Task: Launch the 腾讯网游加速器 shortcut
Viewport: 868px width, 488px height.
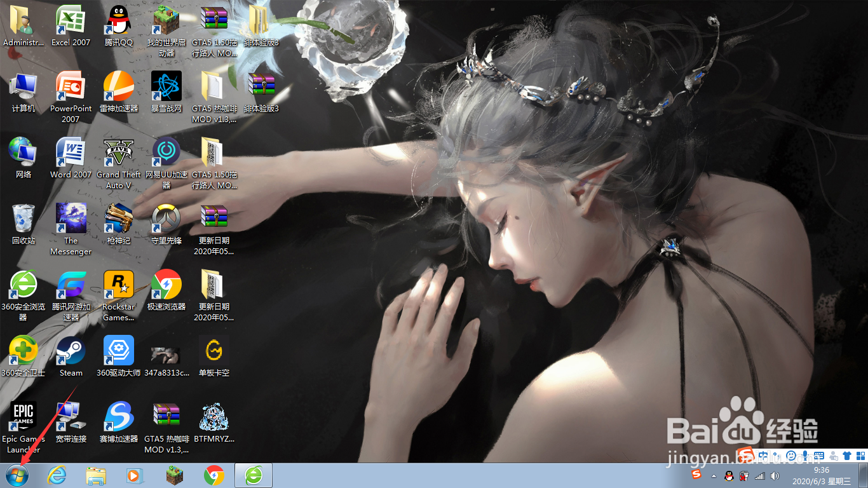Action: (x=71, y=284)
